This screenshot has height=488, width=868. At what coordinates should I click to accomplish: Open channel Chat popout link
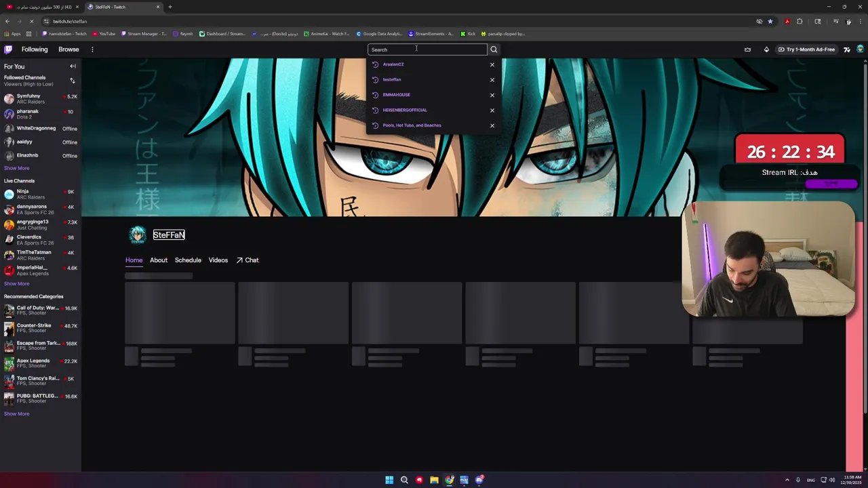click(x=248, y=260)
